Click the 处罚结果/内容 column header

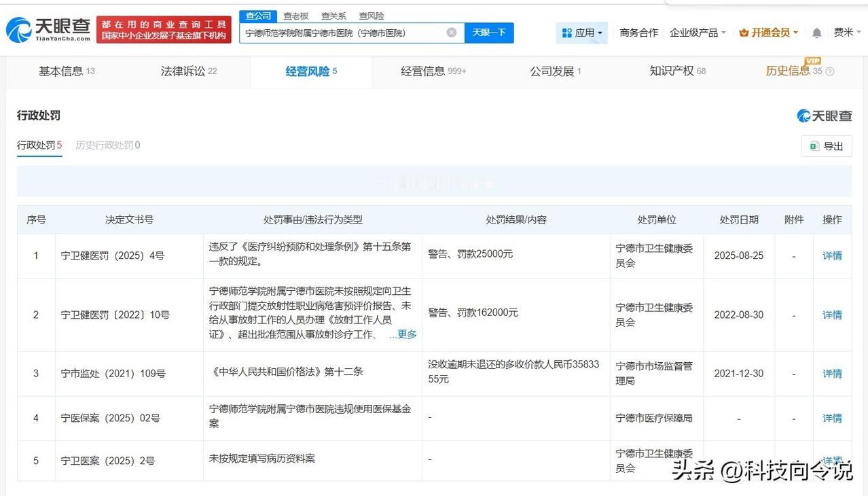click(x=516, y=219)
